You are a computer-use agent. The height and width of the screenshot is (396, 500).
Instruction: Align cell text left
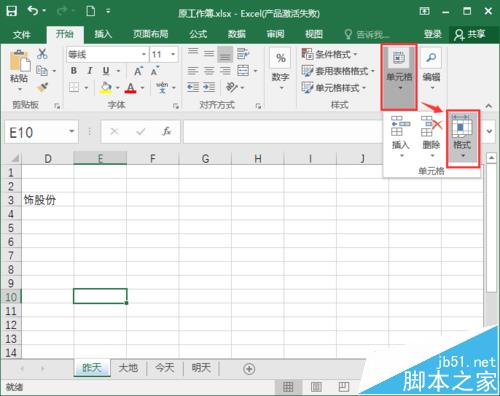click(193, 71)
